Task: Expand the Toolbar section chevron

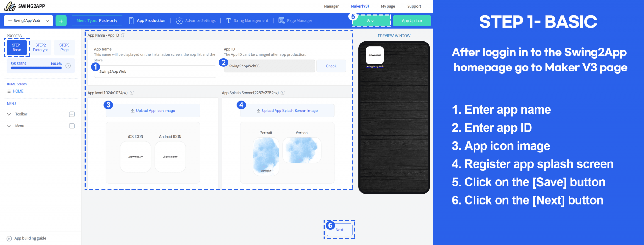Action: 9,114
